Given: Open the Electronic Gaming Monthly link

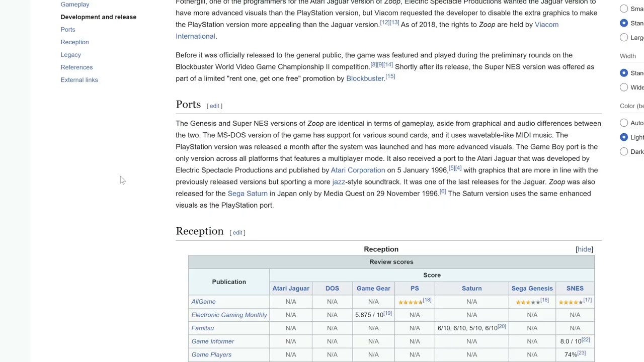Looking at the screenshot, I should click(229, 315).
